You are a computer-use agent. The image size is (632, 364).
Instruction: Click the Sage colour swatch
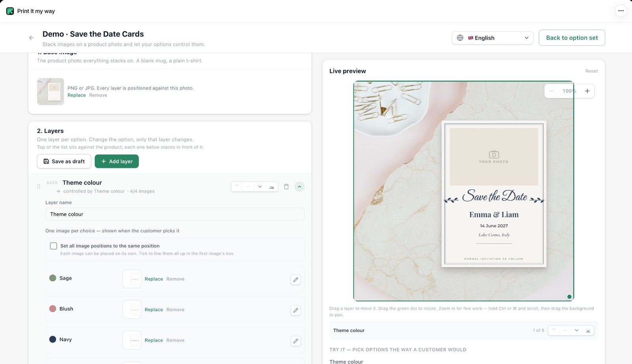[53, 278]
